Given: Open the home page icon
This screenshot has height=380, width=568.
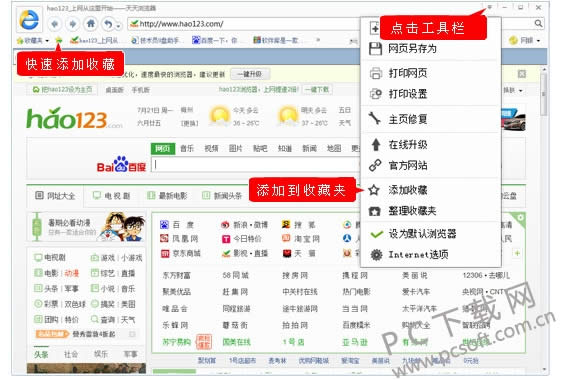Looking at the screenshot, I should 91,24.
